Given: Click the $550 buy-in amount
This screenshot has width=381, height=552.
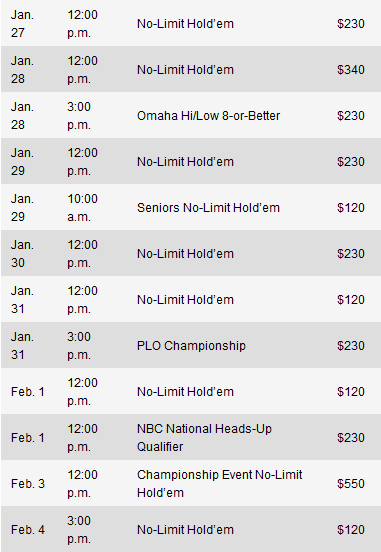Looking at the screenshot, I should pos(351,483).
